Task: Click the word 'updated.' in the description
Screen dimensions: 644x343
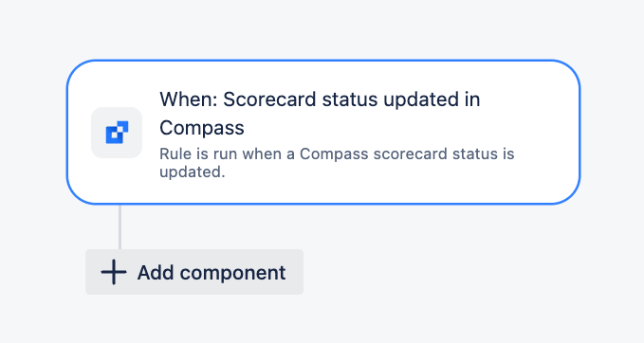Action: pyautogui.click(x=193, y=171)
